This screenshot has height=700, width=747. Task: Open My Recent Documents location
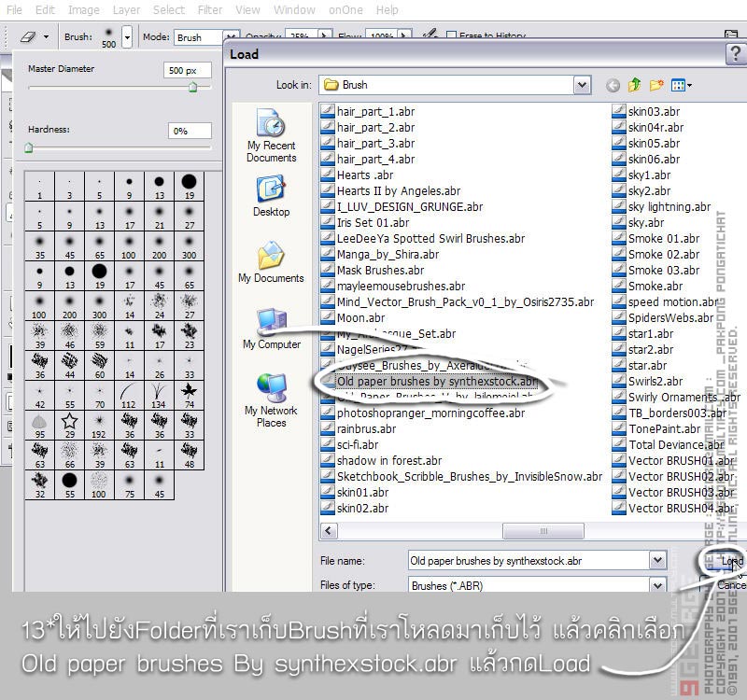[x=271, y=135]
